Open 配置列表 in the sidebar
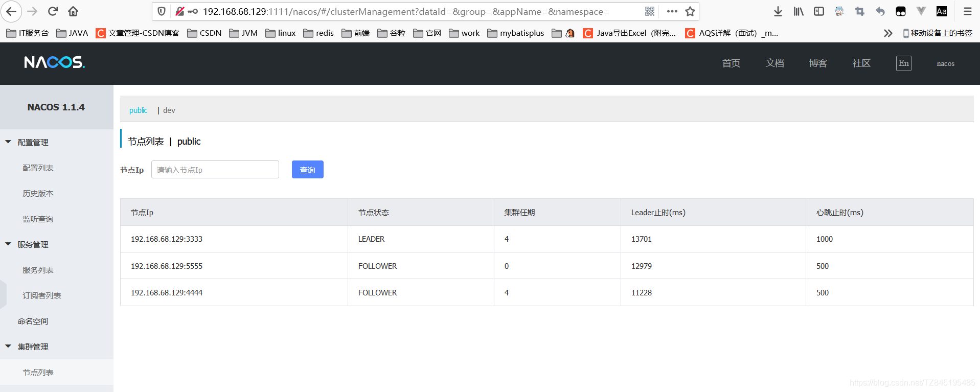The height and width of the screenshot is (392, 980). 38,168
